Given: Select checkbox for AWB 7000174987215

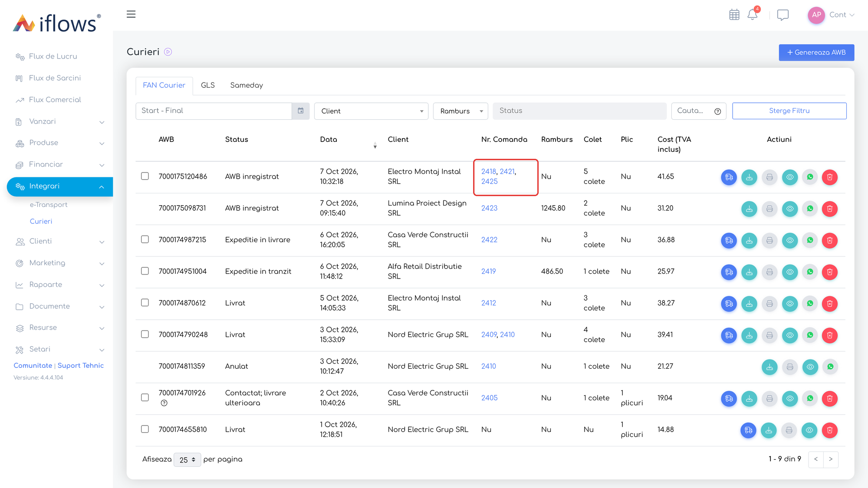Looking at the screenshot, I should pos(145,239).
